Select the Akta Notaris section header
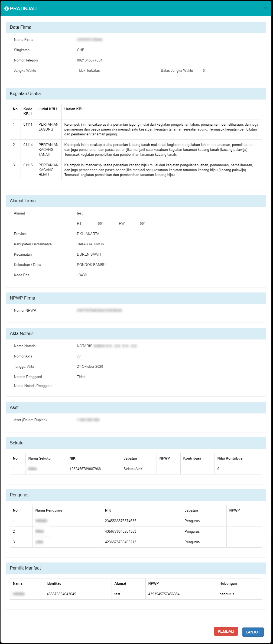273x644 pixels. [22, 334]
